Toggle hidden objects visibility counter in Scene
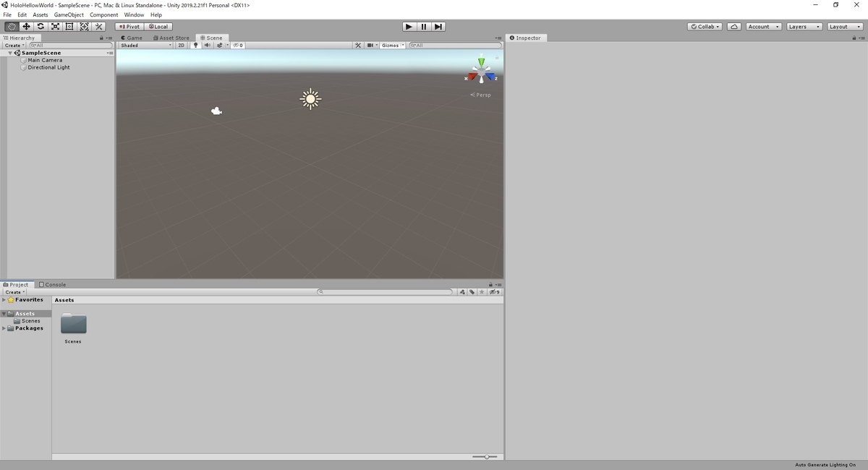 pyautogui.click(x=238, y=45)
